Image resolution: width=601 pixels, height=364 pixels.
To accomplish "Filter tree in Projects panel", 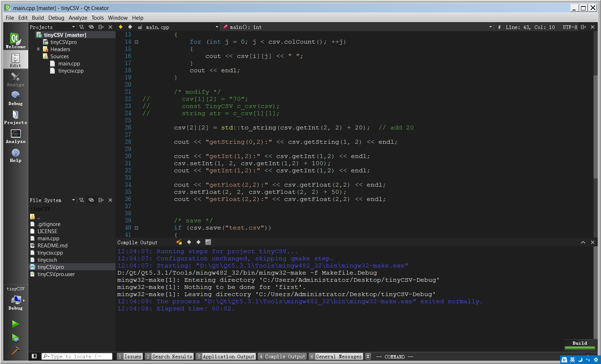I will pos(82,27).
